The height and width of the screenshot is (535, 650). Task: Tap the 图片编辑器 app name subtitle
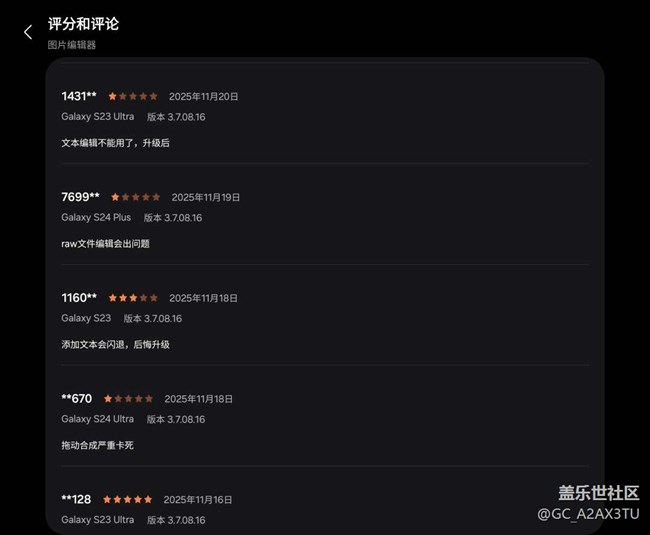click(72, 45)
